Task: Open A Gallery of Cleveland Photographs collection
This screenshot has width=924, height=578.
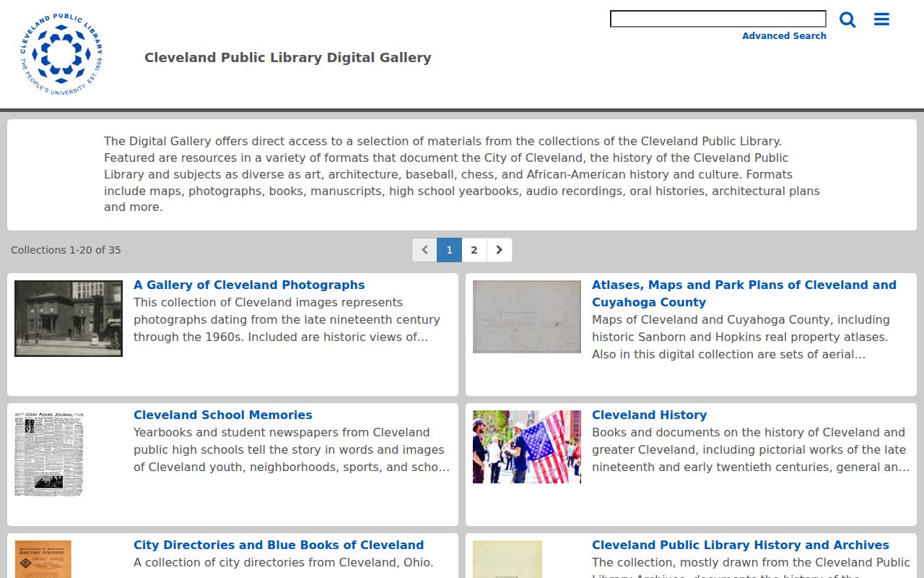Action: pos(249,285)
